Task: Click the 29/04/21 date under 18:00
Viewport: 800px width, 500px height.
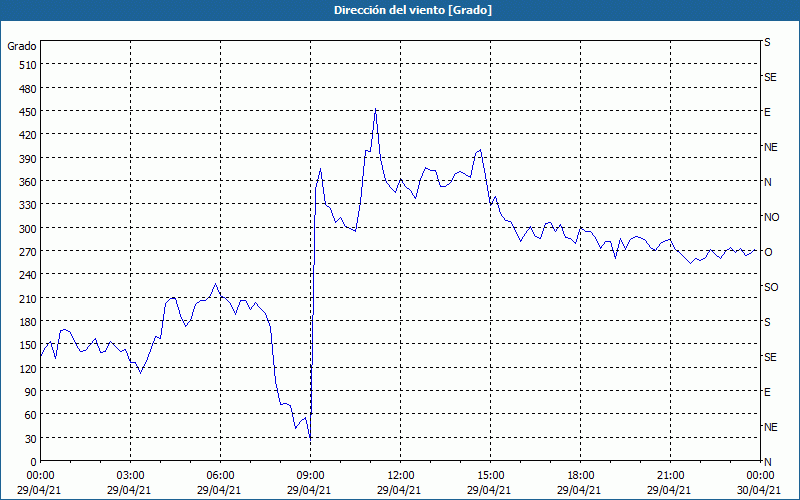Action: point(579,490)
